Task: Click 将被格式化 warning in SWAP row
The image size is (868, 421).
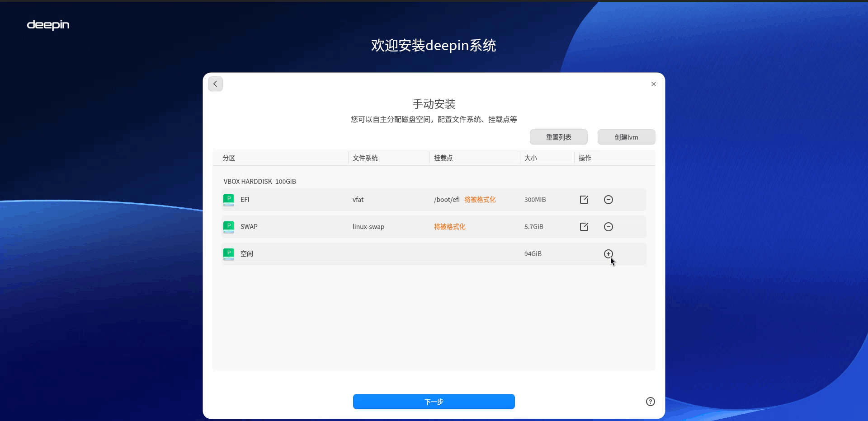Action: [x=450, y=227]
